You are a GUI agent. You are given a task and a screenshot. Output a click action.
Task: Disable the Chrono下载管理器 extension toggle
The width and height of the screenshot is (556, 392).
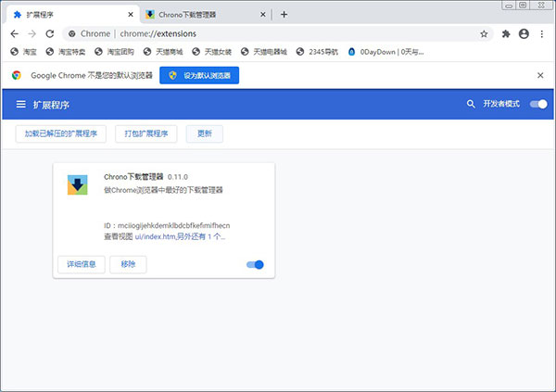[x=255, y=265]
